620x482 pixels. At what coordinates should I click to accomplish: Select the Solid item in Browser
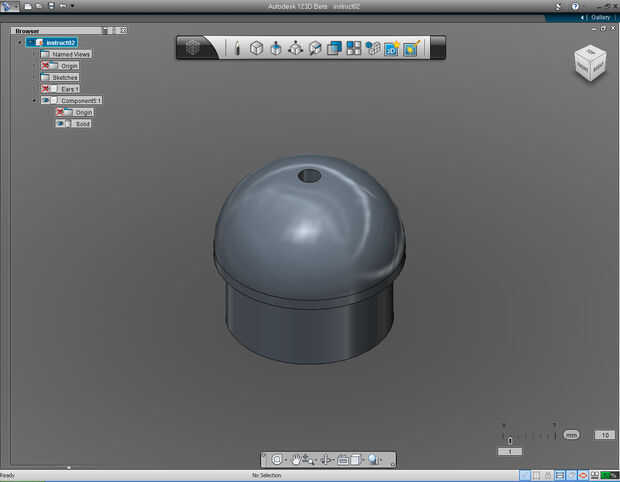(82, 124)
